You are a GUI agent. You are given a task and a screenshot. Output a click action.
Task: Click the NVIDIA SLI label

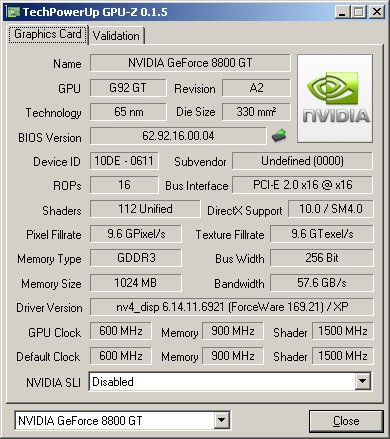[x=53, y=383]
